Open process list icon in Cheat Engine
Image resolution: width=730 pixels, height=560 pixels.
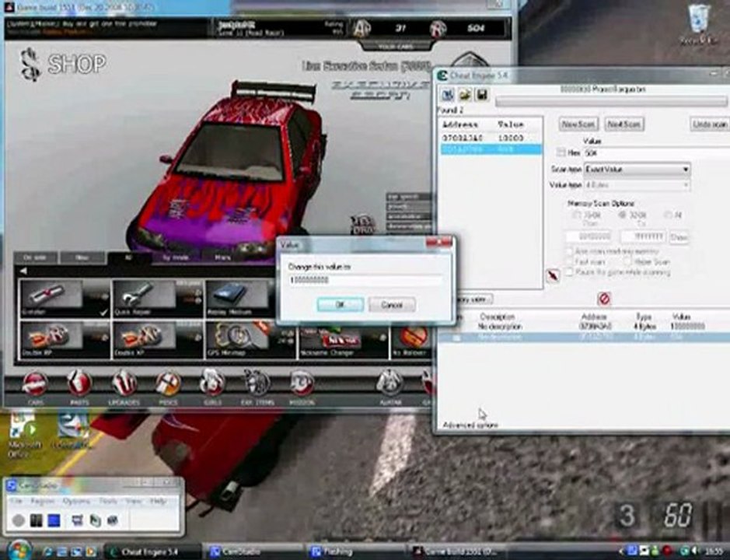447,95
